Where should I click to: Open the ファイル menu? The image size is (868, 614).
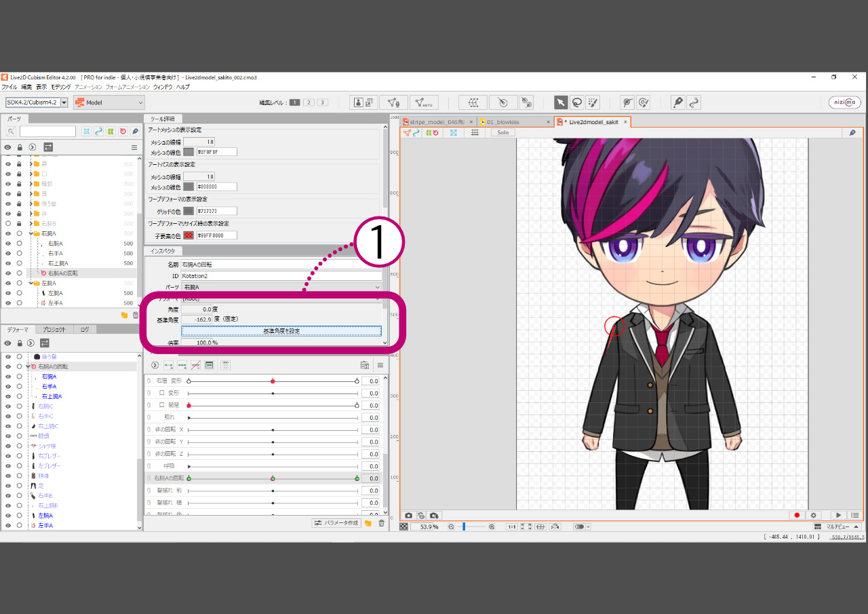[9, 87]
